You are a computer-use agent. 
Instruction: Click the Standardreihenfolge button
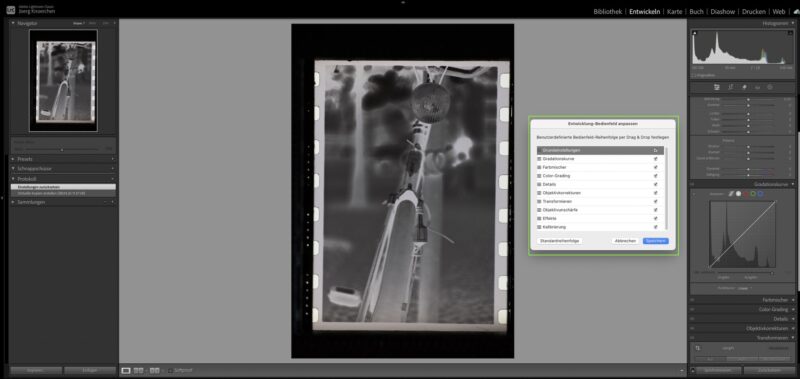click(x=560, y=241)
